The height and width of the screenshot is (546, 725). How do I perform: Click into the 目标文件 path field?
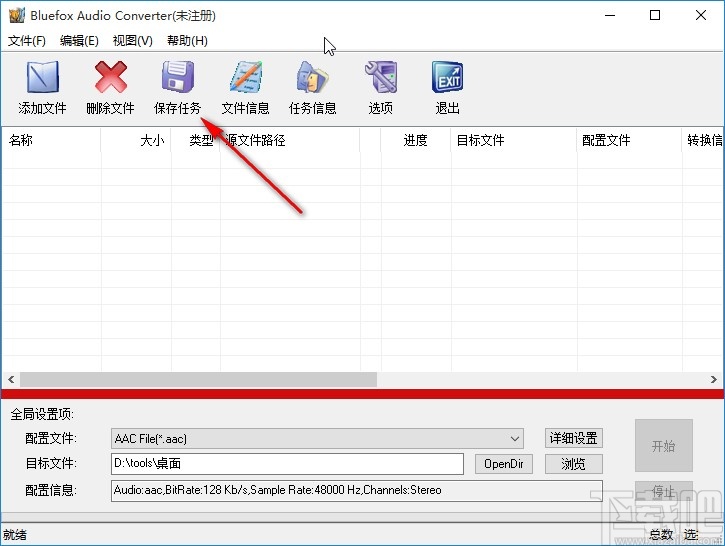(x=287, y=464)
